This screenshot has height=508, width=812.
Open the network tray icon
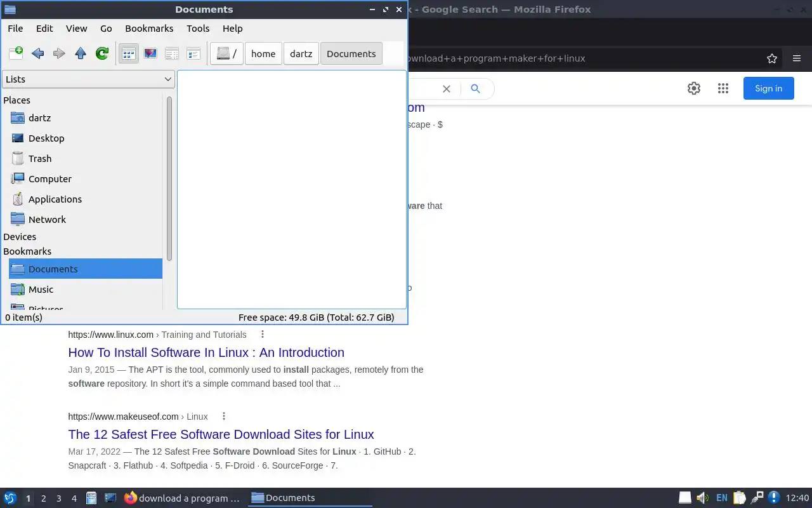click(757, 498)
